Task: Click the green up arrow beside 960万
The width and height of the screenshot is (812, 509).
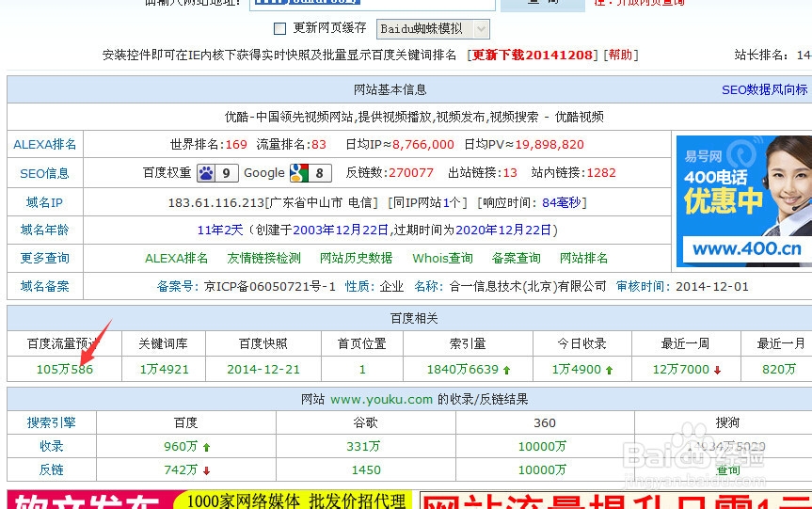Action: coord(207,448)
